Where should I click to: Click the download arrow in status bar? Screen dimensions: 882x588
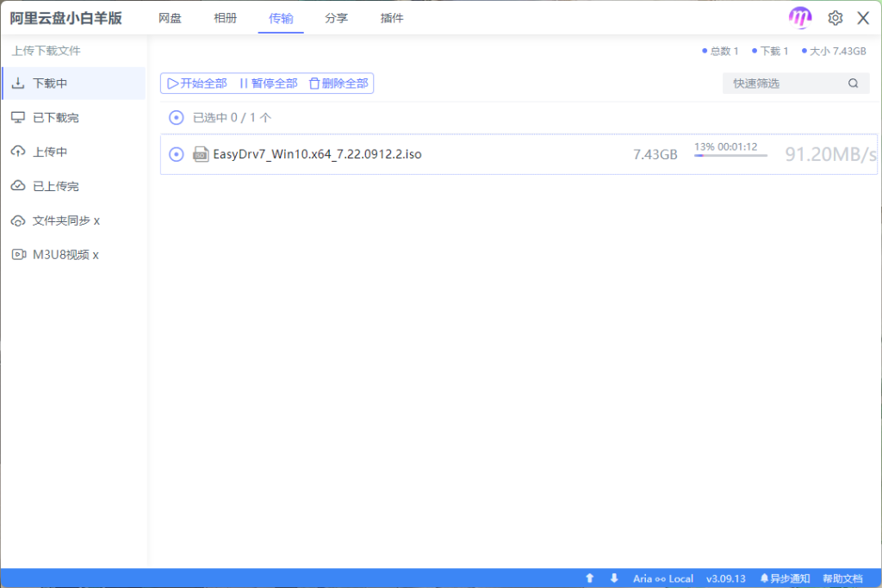point(614,579)
